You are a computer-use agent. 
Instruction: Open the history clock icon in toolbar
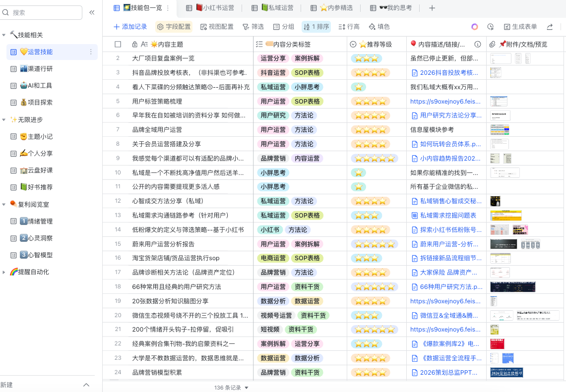(x=491, y=27)
